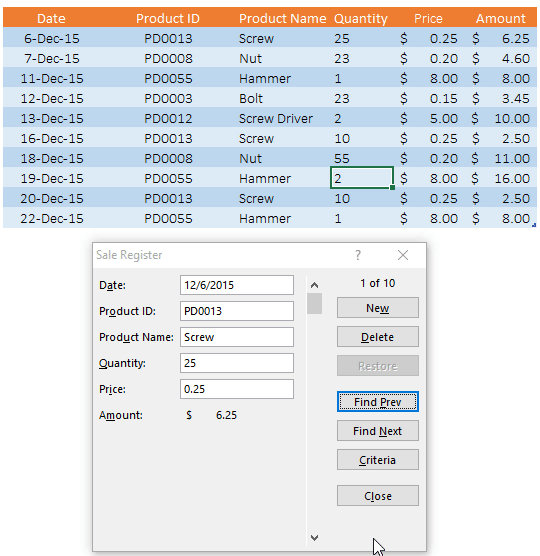Click the help question mark icon
The width and height of the screenshot is (540, 556).
(358, 255)
